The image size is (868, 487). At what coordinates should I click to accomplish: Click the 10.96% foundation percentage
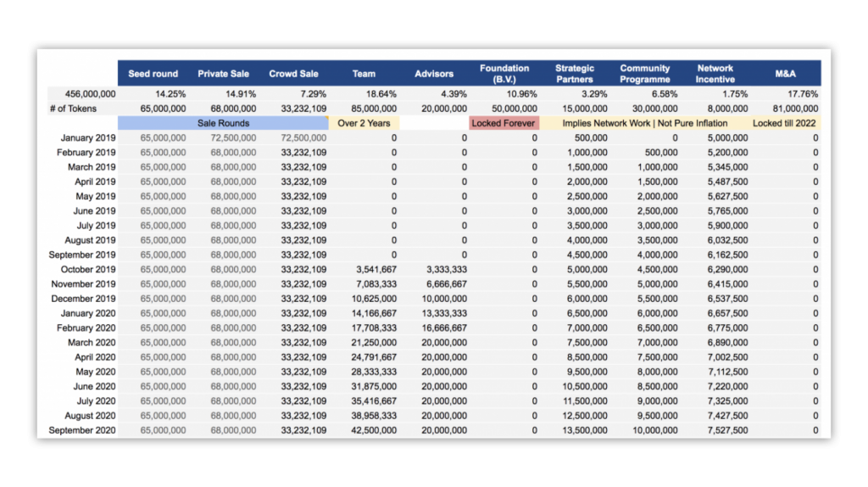point(522,94)
